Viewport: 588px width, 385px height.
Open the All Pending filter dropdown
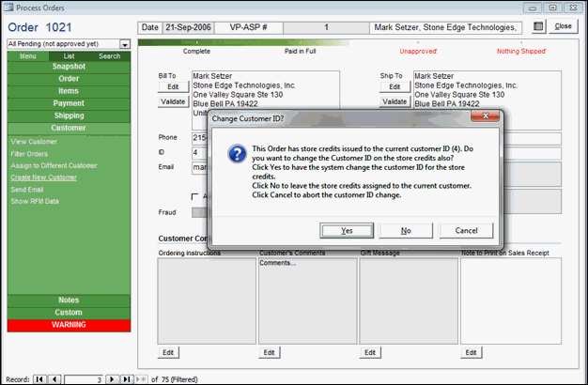pyautogui.click(x=125, y=44)
